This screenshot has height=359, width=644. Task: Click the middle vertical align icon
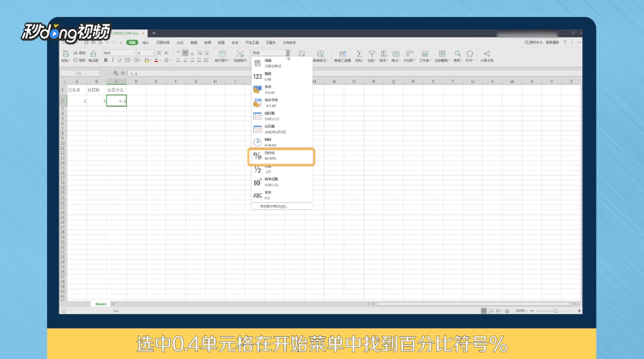[186, 53]
